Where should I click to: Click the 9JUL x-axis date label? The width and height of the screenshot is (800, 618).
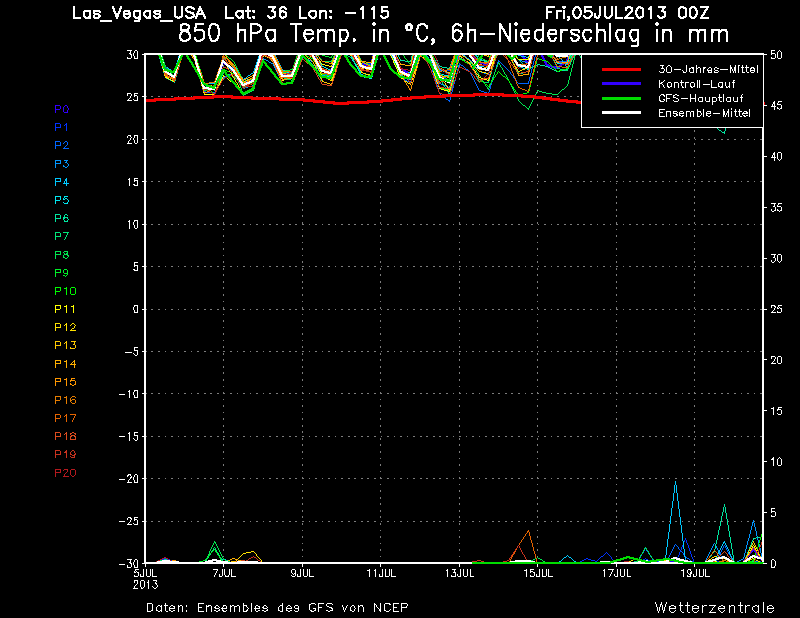(x=303, y=573)
